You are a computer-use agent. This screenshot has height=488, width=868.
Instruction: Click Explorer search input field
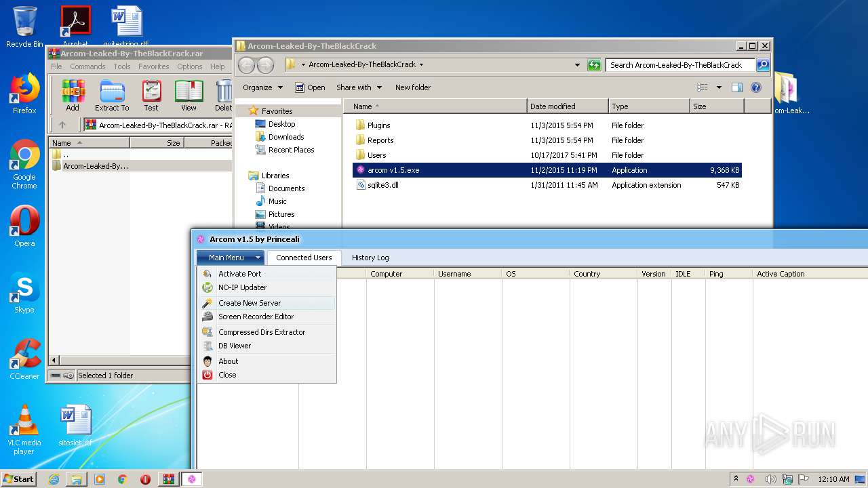coord(681,65)
